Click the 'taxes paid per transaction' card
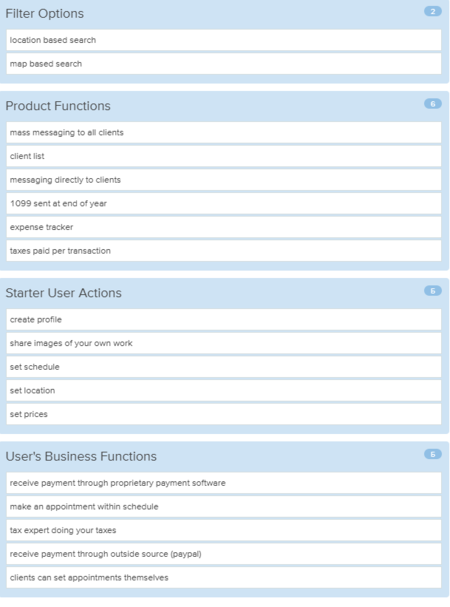Viewport: 450px width, 607px height. point(224,250)
